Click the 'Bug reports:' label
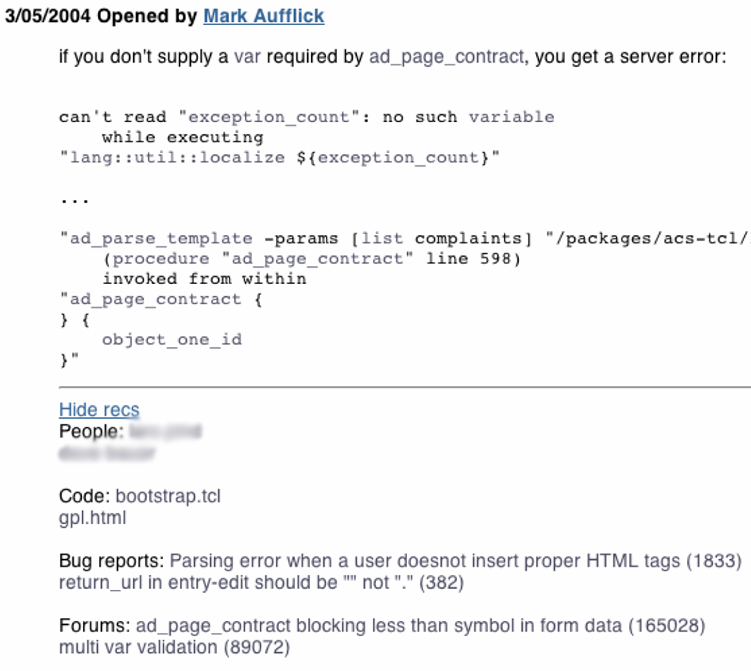The width and height of the screenshot is (751, 671). (x=112, y=561)
